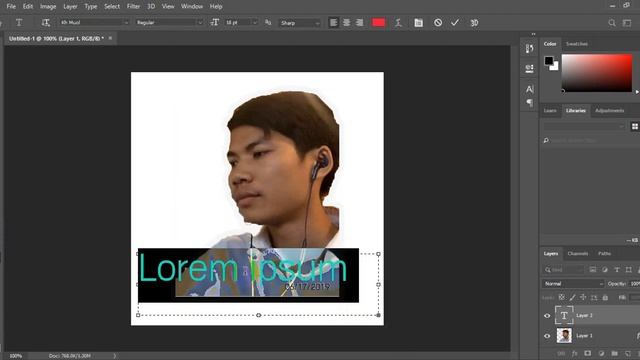Open the Properties panel icon
Screen dimensions: 640x360
(x=529, y=68)
